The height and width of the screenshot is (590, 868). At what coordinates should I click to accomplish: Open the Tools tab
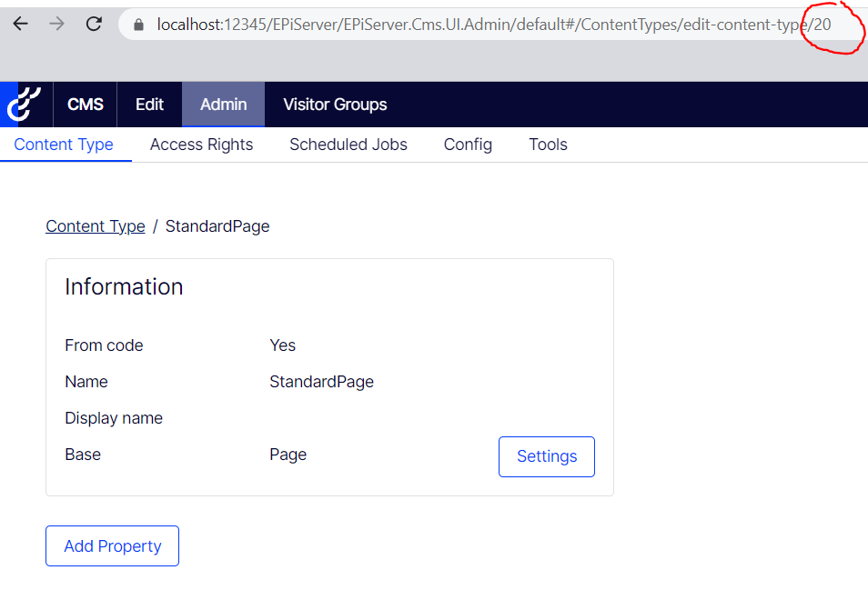coord(548,145)
